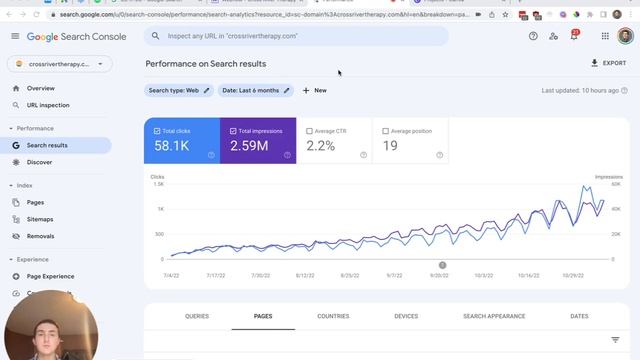
Task: Open the Help question mark icon
Action: (533, 36)
